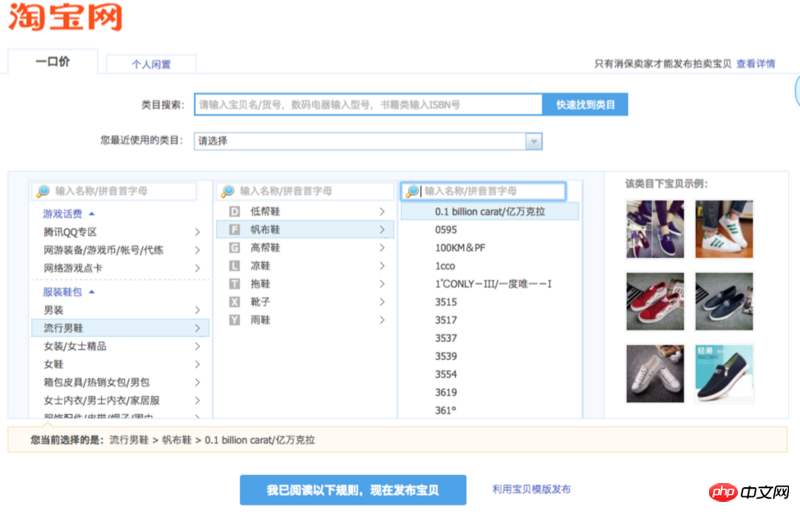Image resolution: width=800 pixels, height=512 pixels.
Task: Open the 您最近使用的类目 dropdown
Action: 534,141
